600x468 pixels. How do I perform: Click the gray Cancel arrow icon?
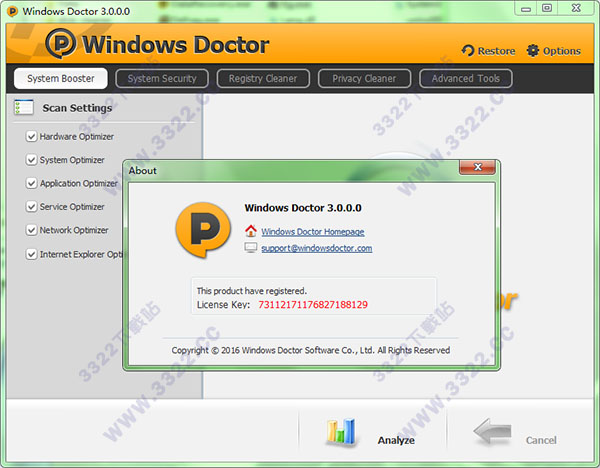(x=492, y=431)
